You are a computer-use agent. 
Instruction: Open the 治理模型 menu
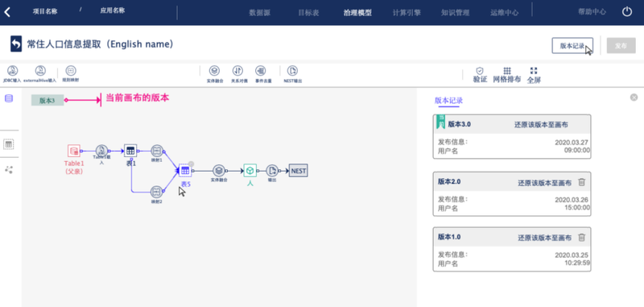[357, 12]
